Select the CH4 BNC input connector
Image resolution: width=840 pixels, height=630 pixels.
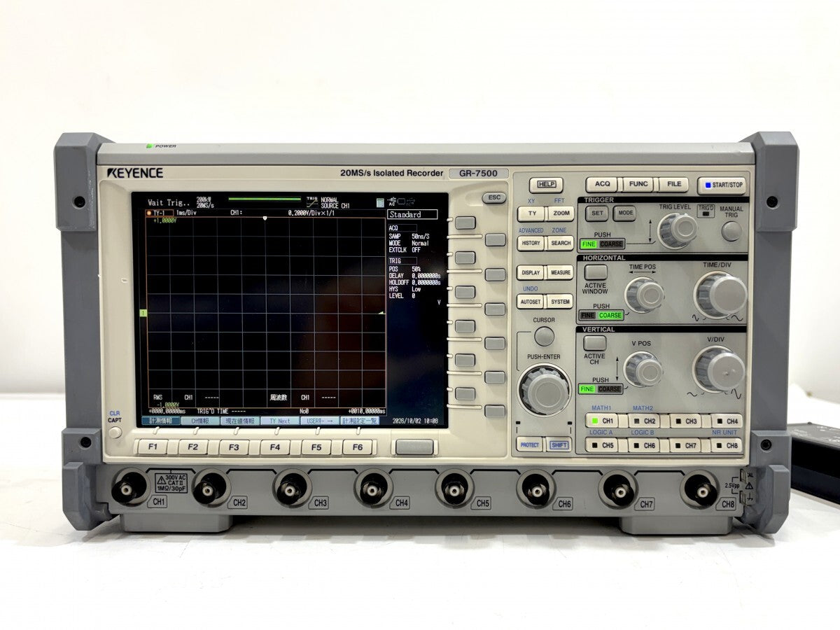374,489
